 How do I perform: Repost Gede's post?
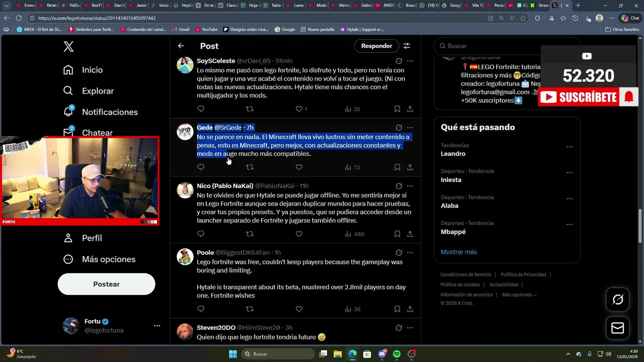250,167
